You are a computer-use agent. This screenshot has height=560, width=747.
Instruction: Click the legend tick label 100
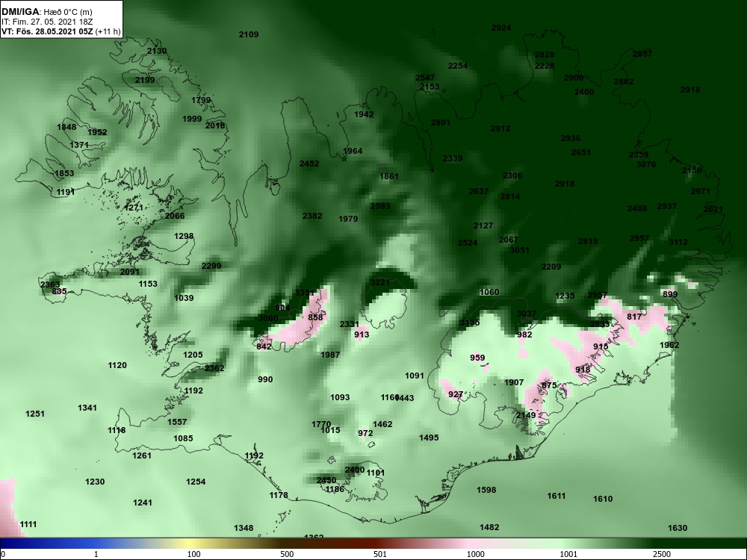coord(194,554)
